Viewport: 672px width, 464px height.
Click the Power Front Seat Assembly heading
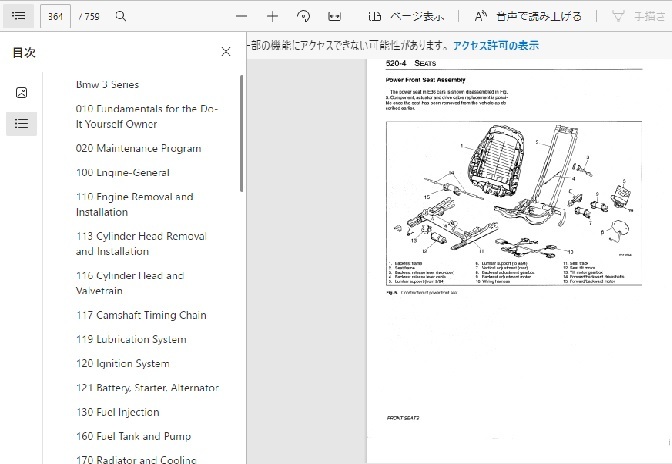point(425,80)
